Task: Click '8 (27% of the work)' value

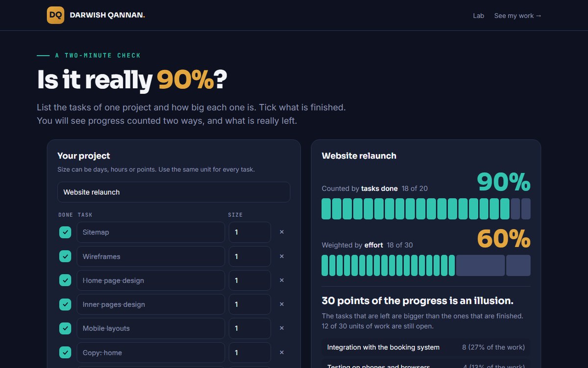Action: click(x=493, y=347)
